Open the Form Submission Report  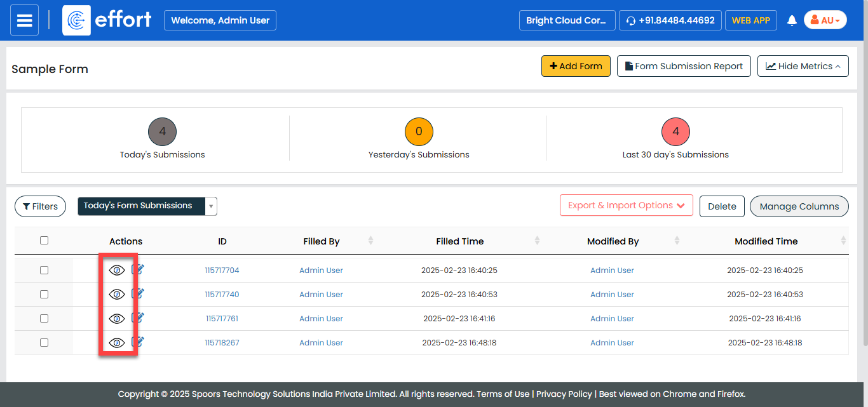(684, 66)
